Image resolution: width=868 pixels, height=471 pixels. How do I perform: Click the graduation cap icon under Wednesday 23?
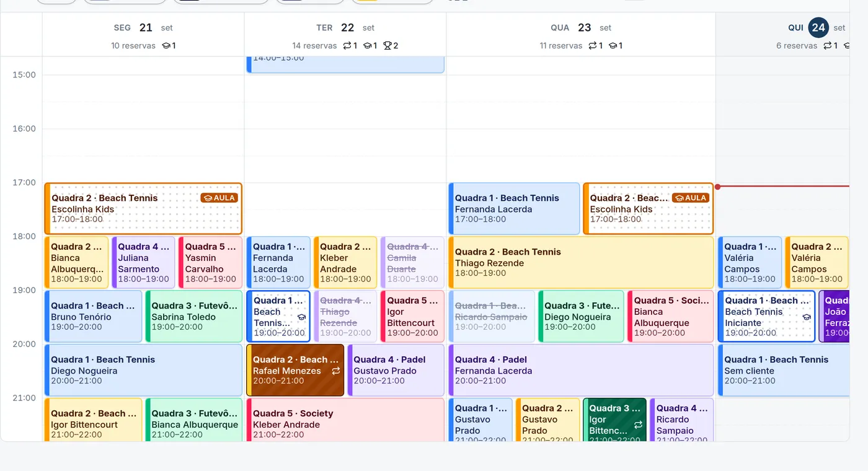pyautogui.click(x=613, y=45)
